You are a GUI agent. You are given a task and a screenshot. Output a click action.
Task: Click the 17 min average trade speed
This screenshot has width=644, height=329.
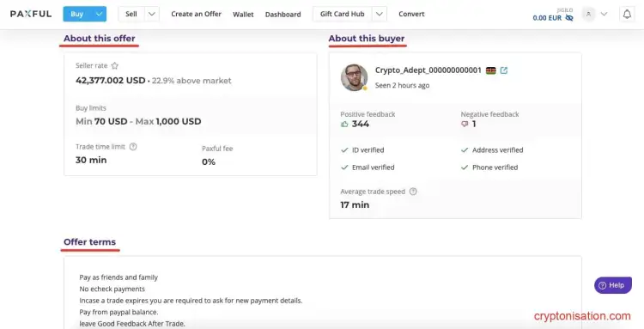(355, 205)
